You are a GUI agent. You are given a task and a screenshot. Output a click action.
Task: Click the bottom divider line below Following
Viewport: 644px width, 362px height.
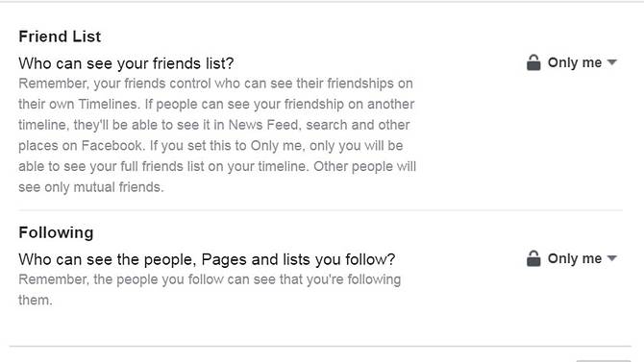pyautogui.click(x=320, y=346)
